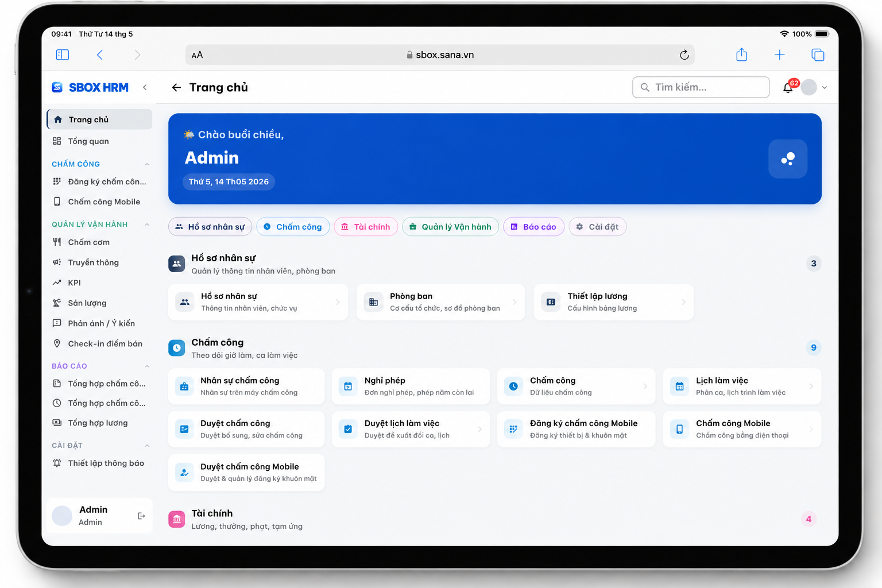The width and height of the screenshot is (882, 588).
Task: Select the Quản lý Vận hành filter tab
Action: [450, 227]
